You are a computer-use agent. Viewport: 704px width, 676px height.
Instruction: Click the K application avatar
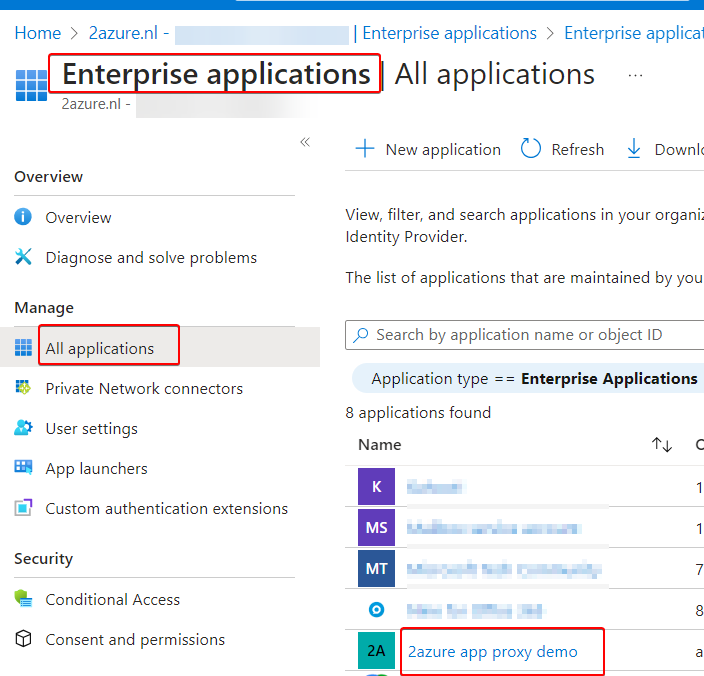click(x=376, y=487)
